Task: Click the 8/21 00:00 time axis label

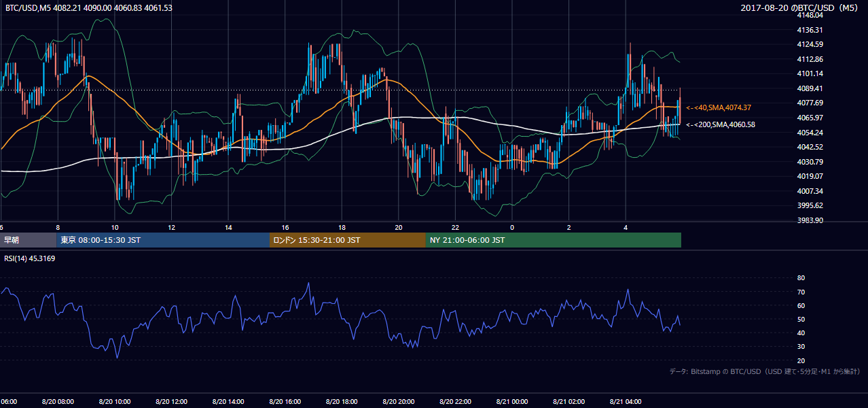Action: (x=511, y=402)
